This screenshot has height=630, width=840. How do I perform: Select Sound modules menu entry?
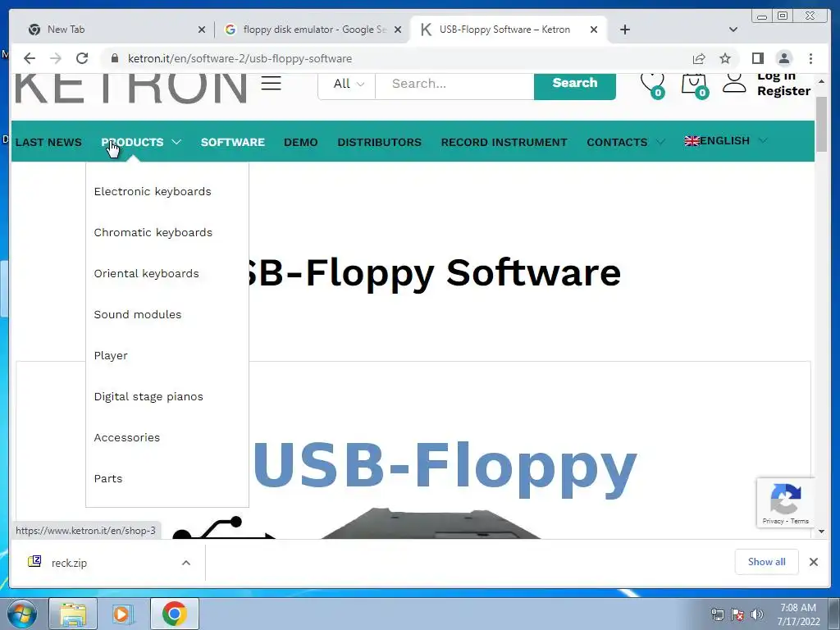coord(138,314)
